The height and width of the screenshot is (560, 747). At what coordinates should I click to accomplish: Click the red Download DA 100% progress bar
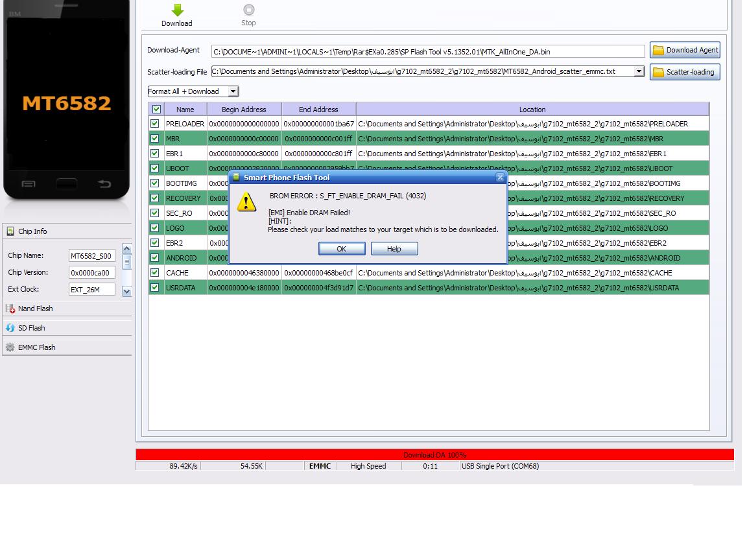434,455
